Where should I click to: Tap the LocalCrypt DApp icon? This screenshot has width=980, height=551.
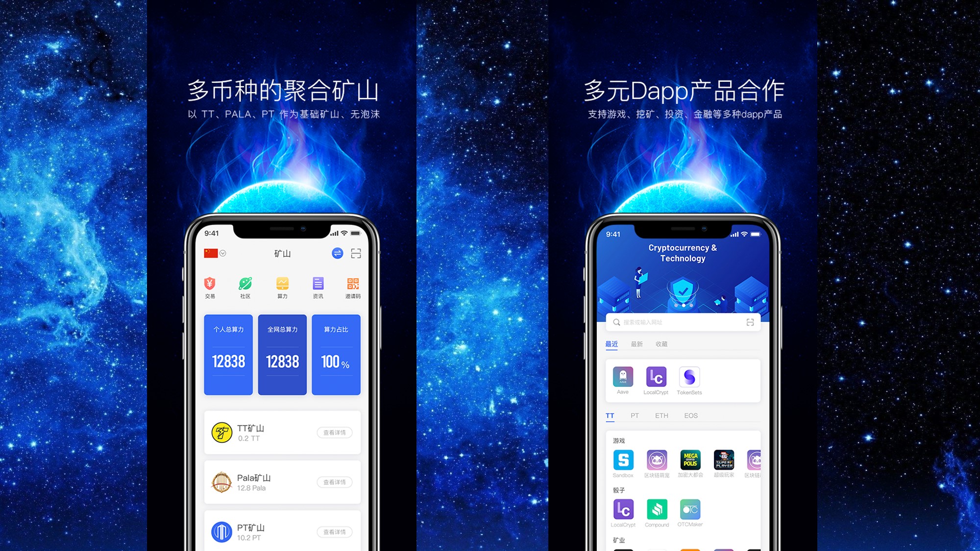pyautogui.click(x=656, y=380)
